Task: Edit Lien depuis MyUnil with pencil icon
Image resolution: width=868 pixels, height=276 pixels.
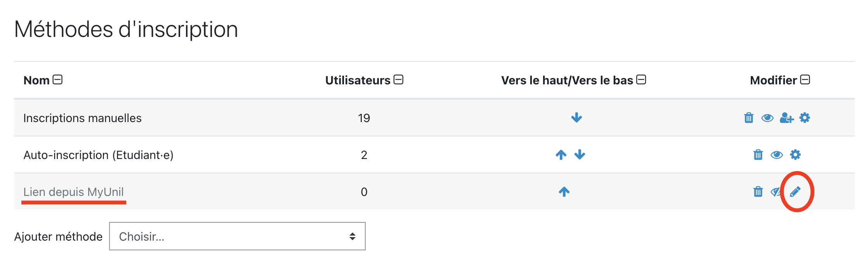Action: click(795, 192)
